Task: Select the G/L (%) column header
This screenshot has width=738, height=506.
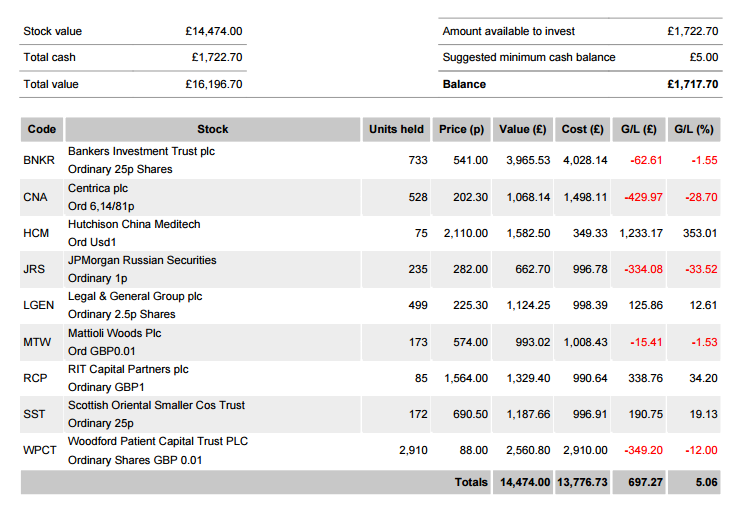Action: [694, 129]
